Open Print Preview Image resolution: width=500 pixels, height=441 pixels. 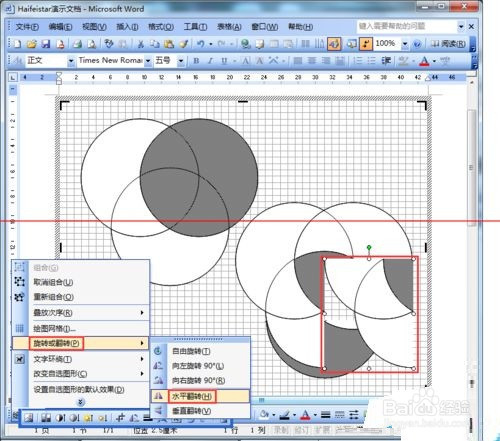(x=91, y=44)
